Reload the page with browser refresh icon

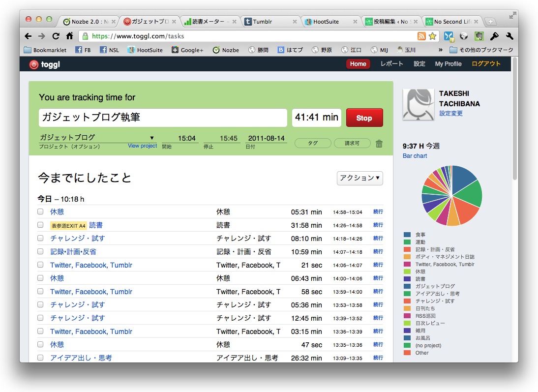point(56,36)
